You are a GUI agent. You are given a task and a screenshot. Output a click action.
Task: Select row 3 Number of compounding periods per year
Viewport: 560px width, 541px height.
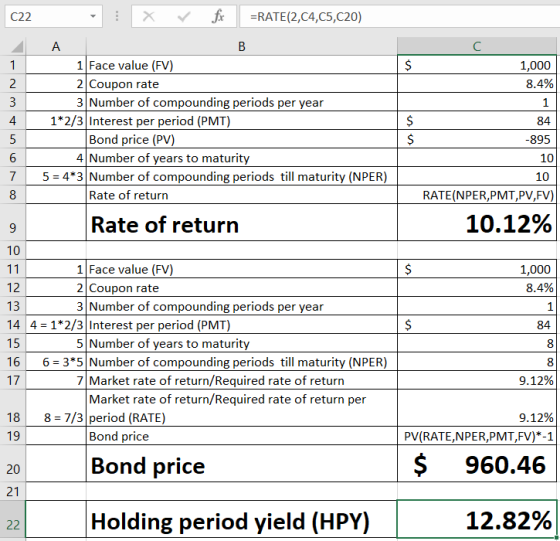pyautogui.click(x=241, y=102)
